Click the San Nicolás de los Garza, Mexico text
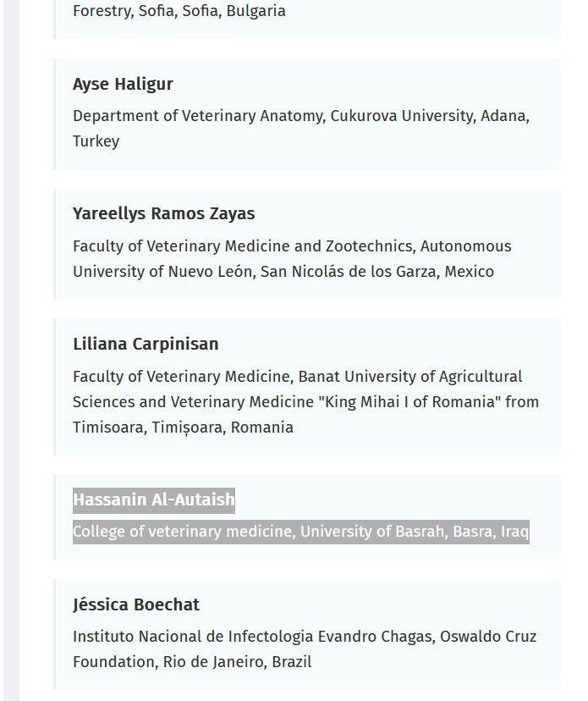The height and width of the screenshot is (701, 588). click(x=376, y=272)
